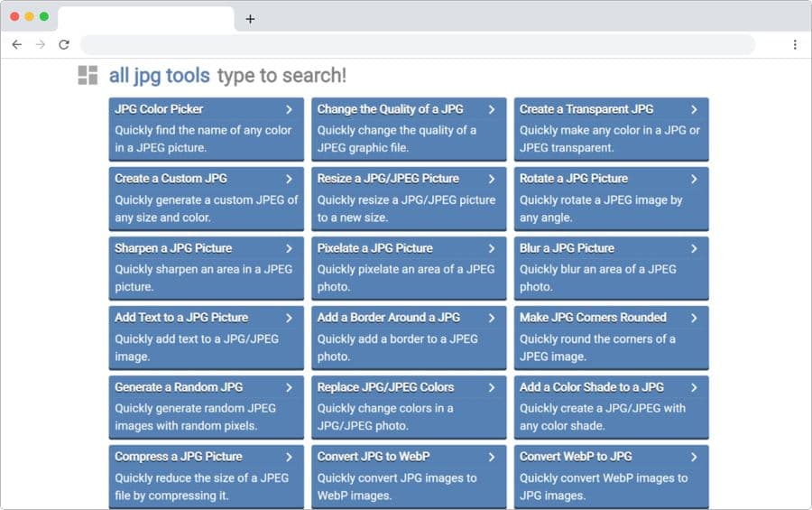The height and width of the screenshot is (510, 812).
Task: Click 'Quickly find the name of any color' description
Action: point(203,139)
